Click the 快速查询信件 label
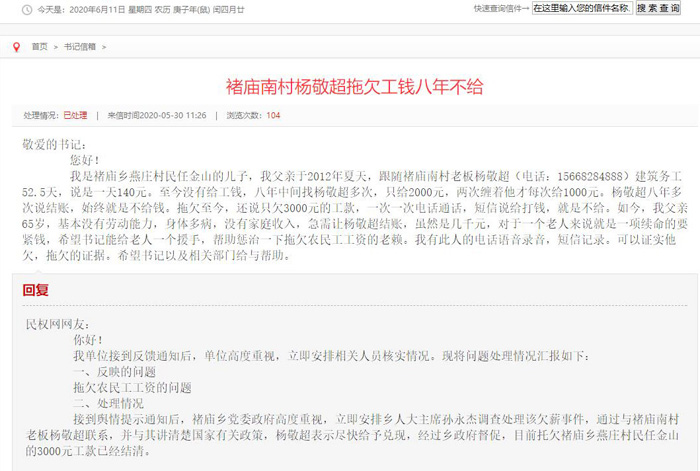This screenshot has height=471, width=700. coord(498,8)
